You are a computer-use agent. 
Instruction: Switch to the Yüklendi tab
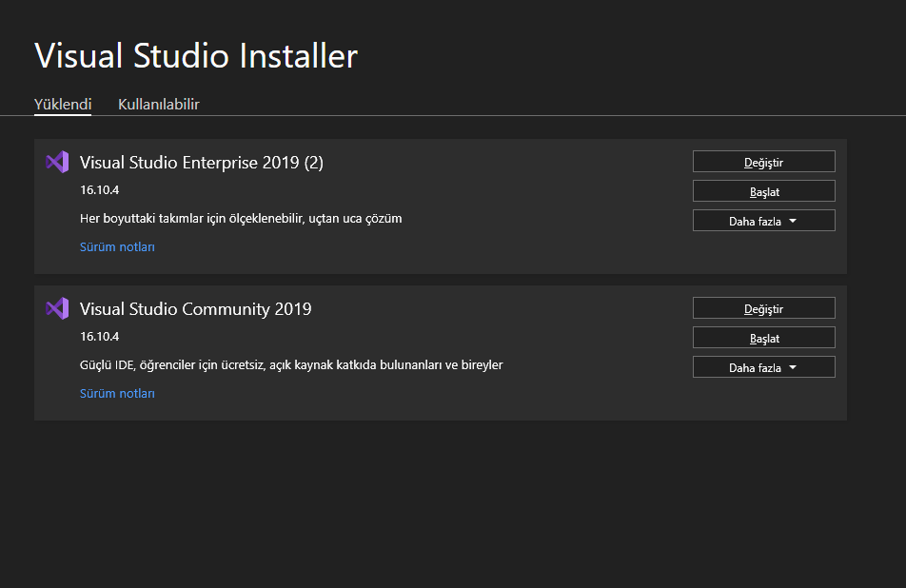coord(63,105)
